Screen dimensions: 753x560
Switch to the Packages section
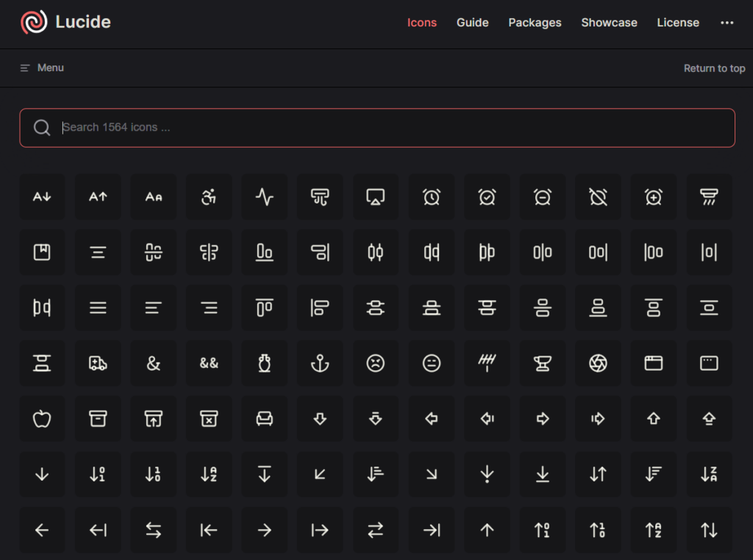[x=535, y=23]
